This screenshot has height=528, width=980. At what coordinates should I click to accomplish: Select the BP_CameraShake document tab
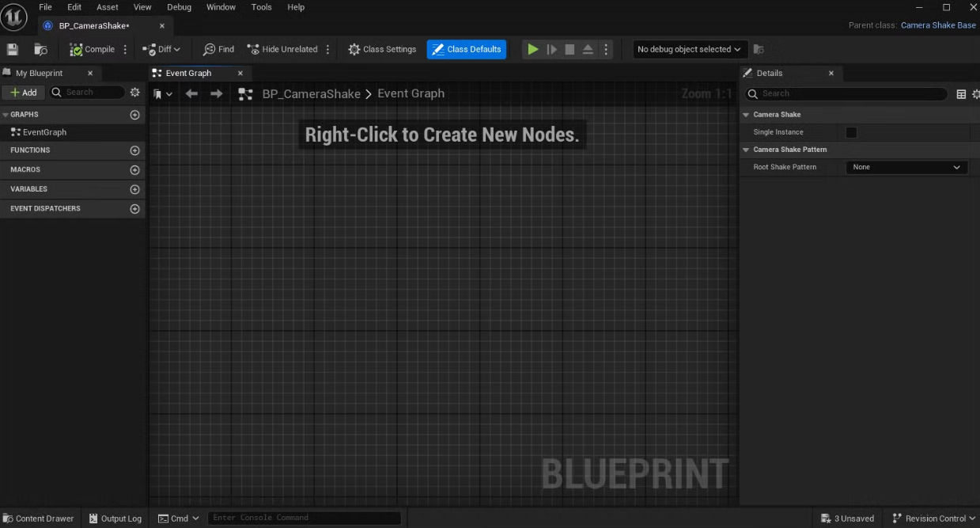click(93, 25)
